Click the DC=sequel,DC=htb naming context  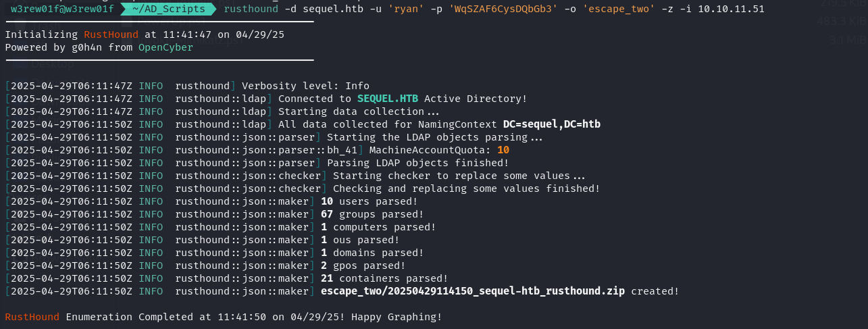click(552, 124)
